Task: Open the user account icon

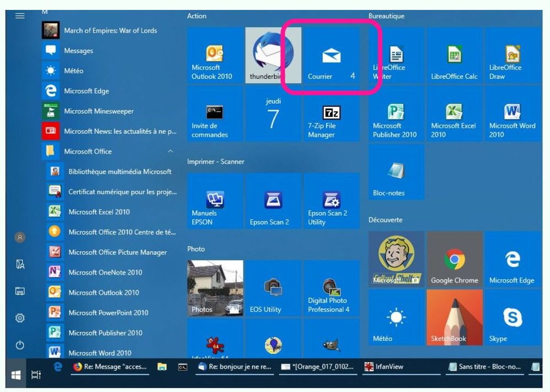Action: [20, 237]
